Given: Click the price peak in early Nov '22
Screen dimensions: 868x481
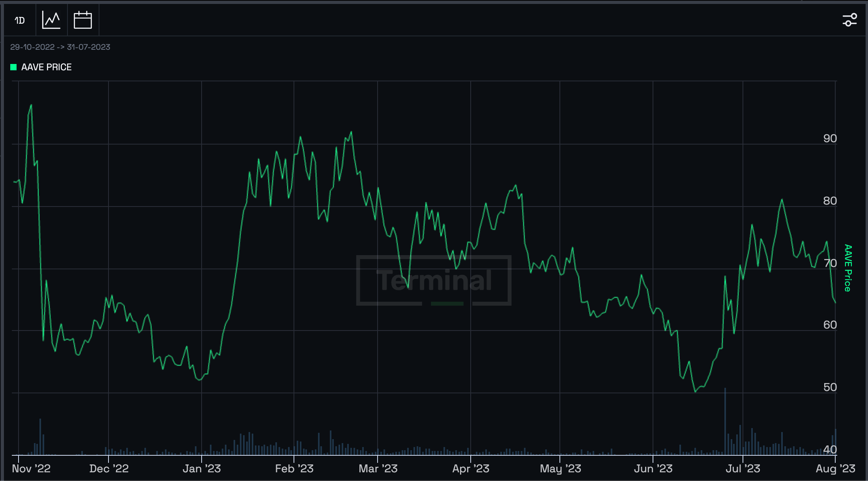Looking at the screenshot, I should coord(31,105).
